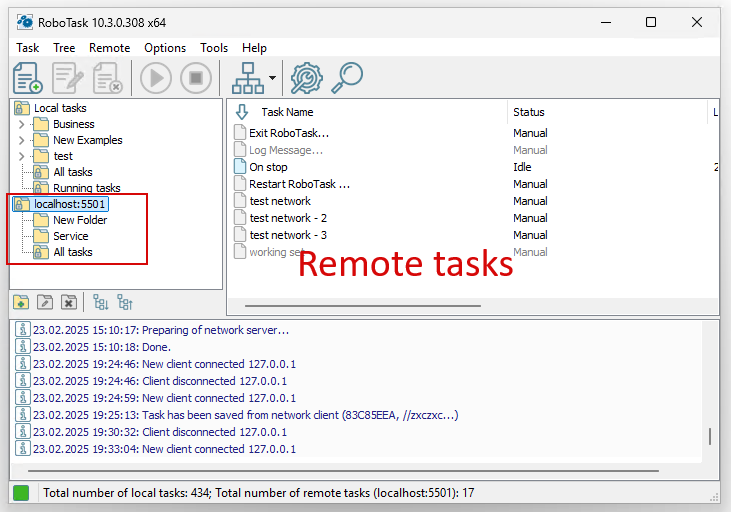
Task: Click the info icon next to 'Preparing of network server'
Action: [x=22, y=329]
